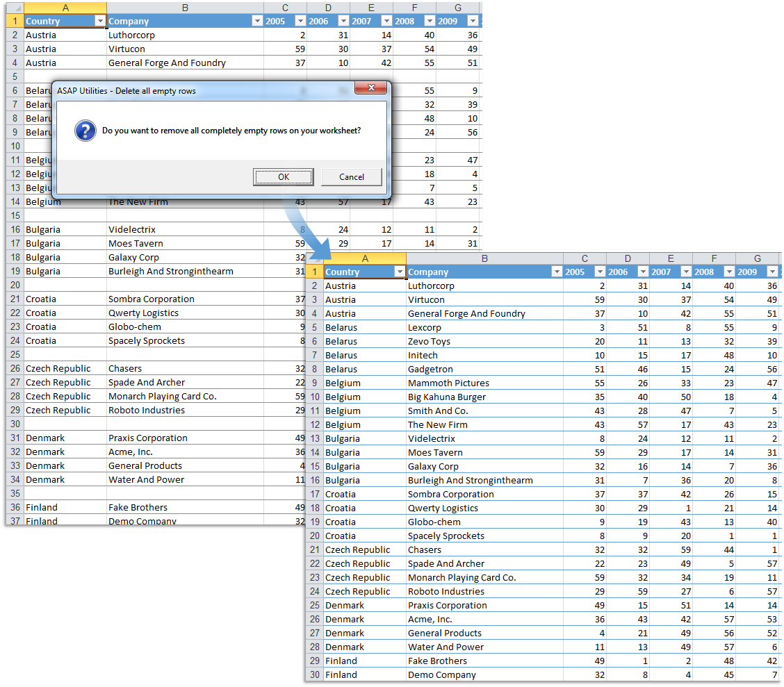
Task: Click the Videlectrix cell in the top sheet
Action: (x=185, y=229)
